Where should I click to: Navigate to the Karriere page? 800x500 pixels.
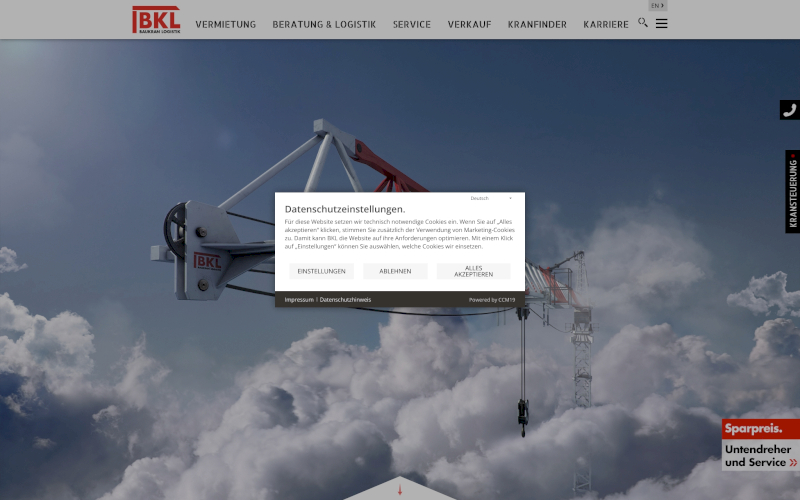[x=606, y=24]
